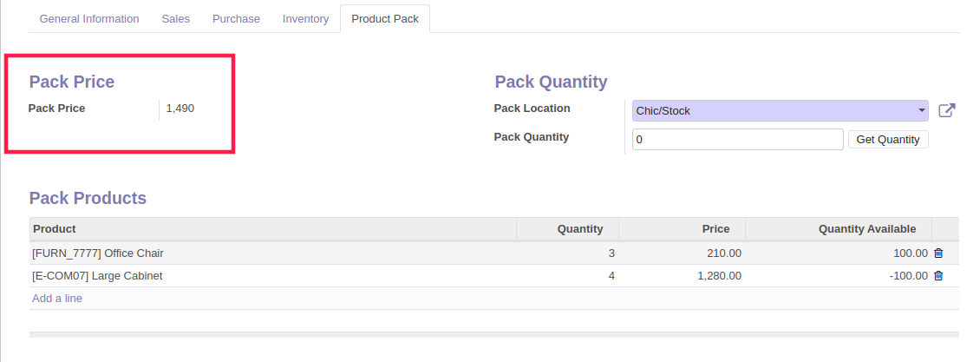Open the Sales tab

point(176,19)
